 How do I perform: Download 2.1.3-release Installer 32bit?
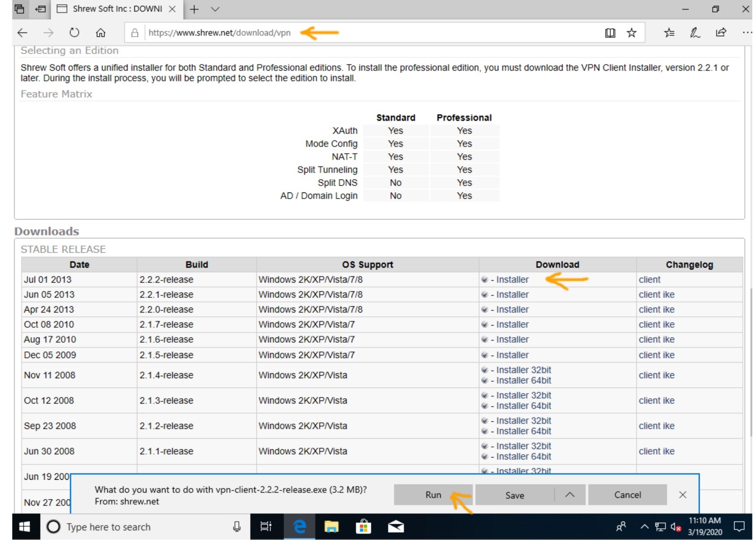tap(524, 395)
